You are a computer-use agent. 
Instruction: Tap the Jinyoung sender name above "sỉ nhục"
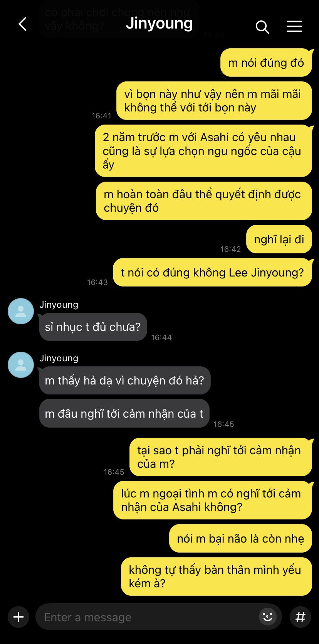(59, 305)
